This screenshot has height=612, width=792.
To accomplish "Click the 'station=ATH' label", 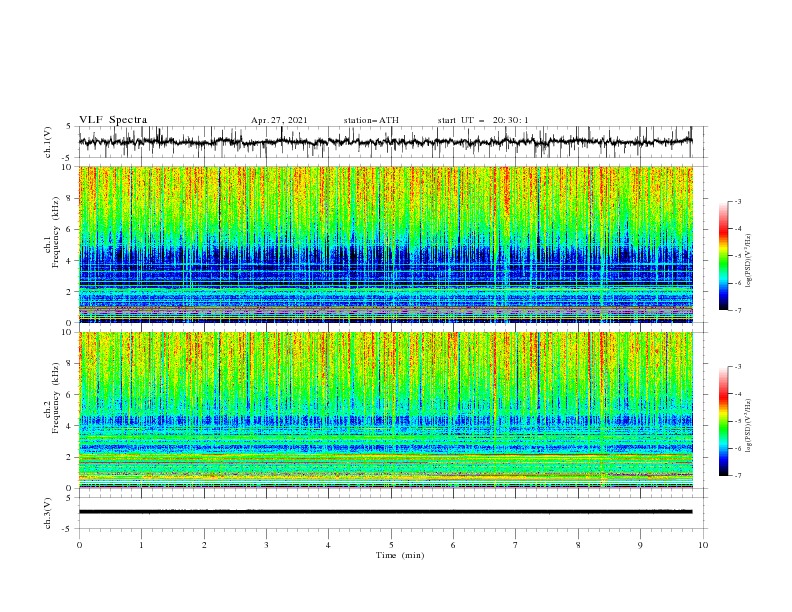I will click(x=371, y=120).
